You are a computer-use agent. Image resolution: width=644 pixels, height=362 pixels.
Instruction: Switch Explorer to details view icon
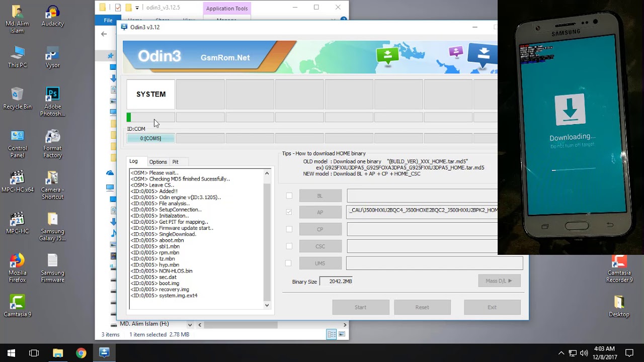click(x=332, y=334)
